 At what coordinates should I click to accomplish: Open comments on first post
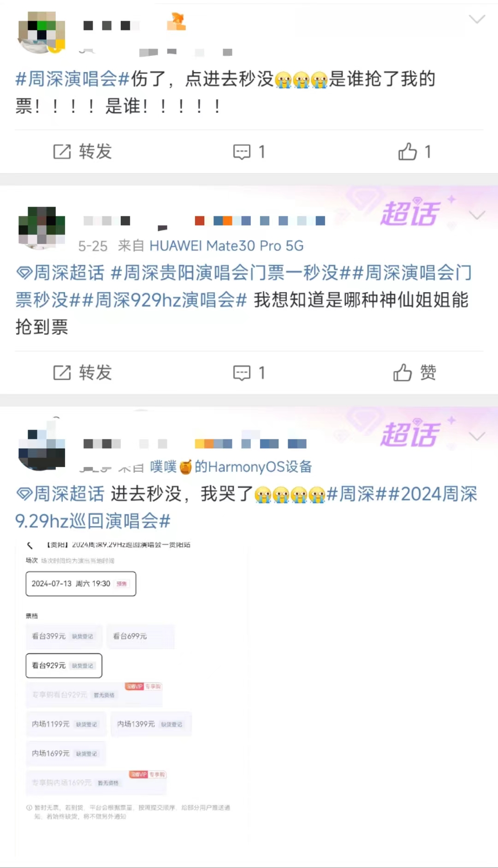pyautogui.click(x=249, y=151)
